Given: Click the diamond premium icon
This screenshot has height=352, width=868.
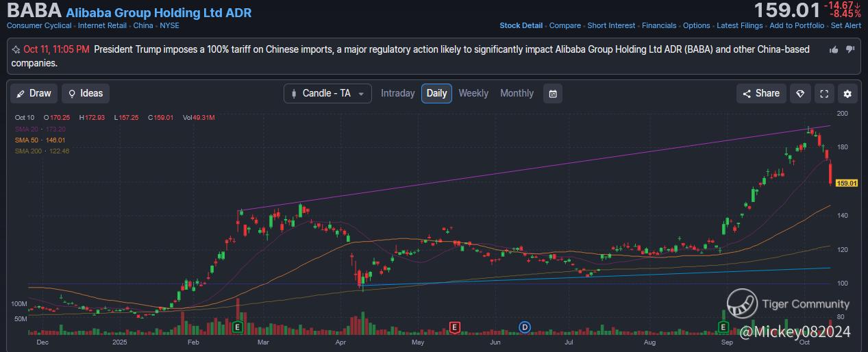Looking at the screenshot, I should pos(800,94).
